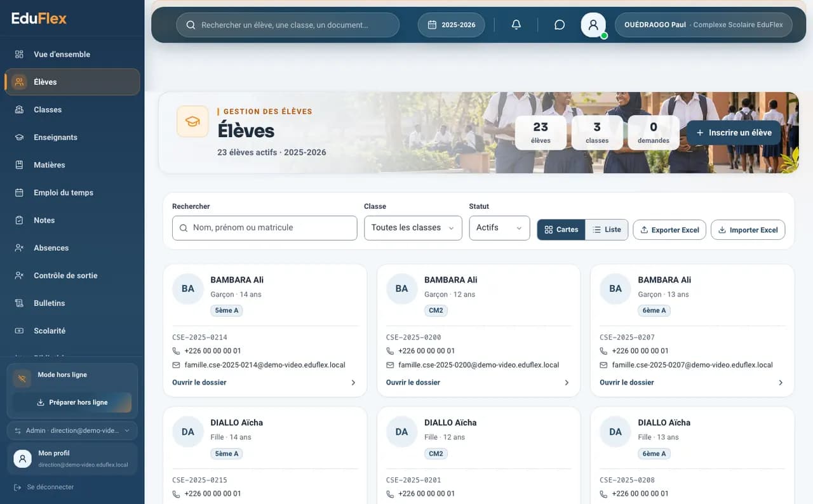Open dossier link for BAMBARA Ali CSE-2025-0200
813x504 pixels.
point(479,383)
